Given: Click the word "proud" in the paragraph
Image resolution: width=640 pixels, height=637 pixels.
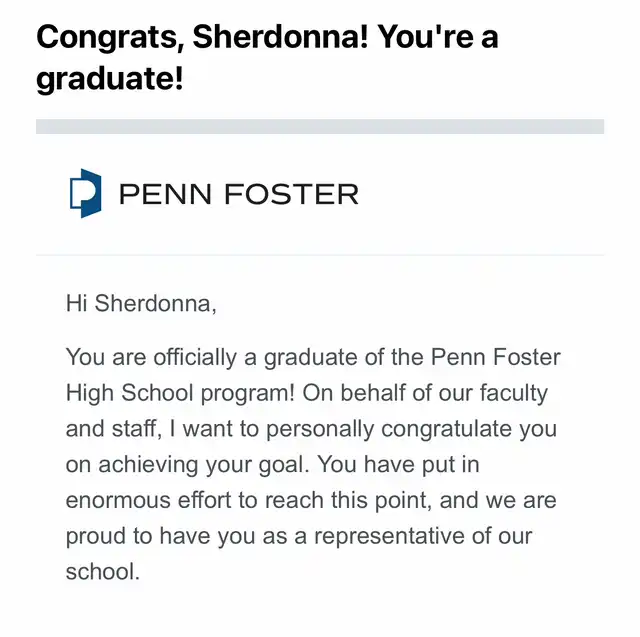Looking at the screenshot, I should (x=94, y=536).
